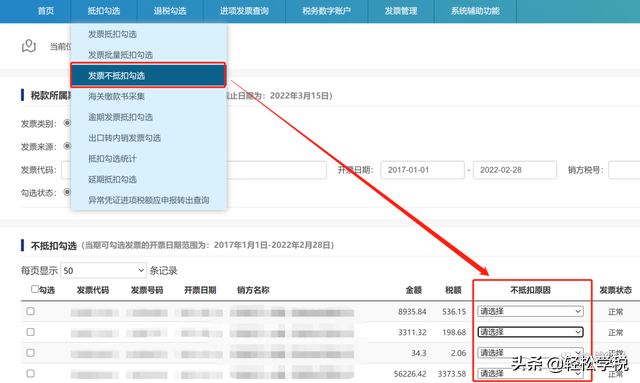Open 不抵扣原因 dropdown for first row
Viewport: 640px width, 383px height.
530,311
